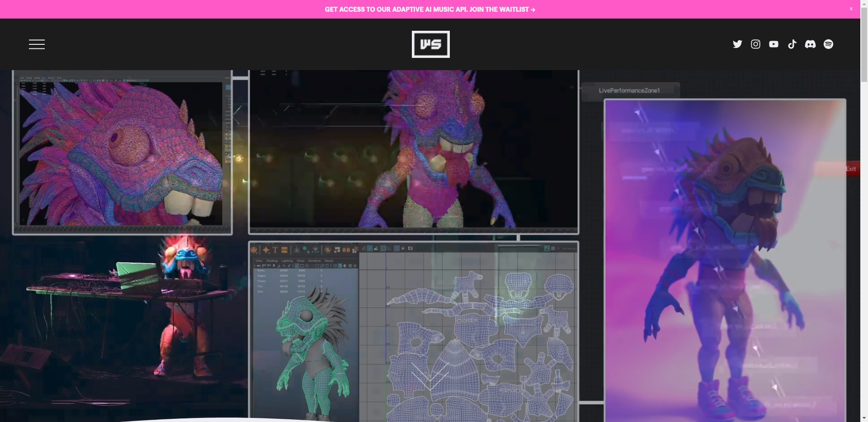Click the Join the Waitlist banner link
The width and height of the screenshot is (868, 422).
pos(430,9)
